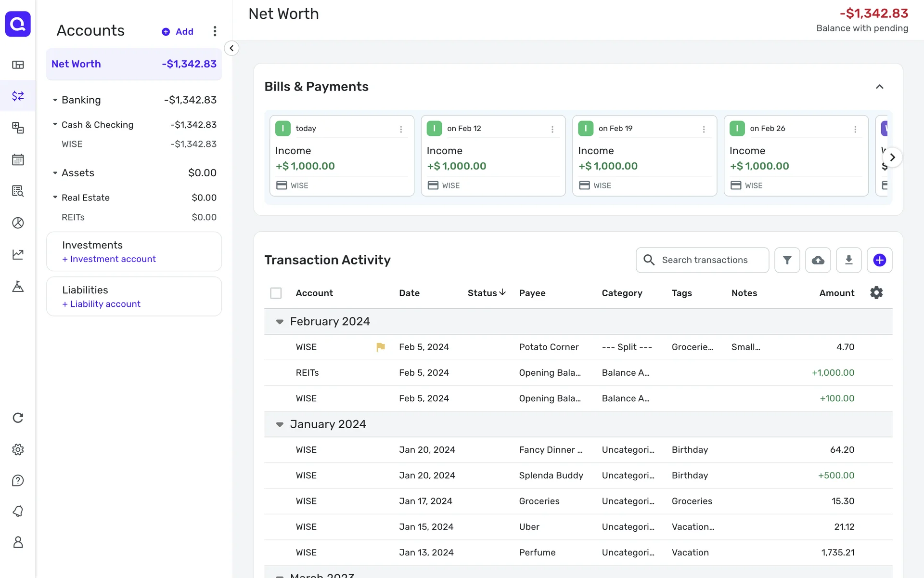The height and width of the screenshot is (578, 924).
Task: Click the filter transactions funnel icon
Action: coord(787,260)
